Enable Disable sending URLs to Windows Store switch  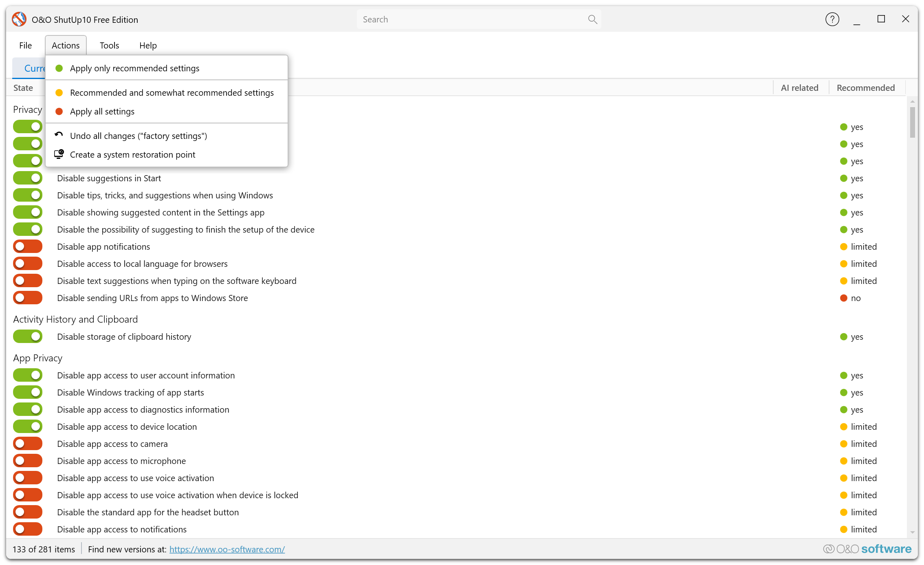[x=28, y=298]
